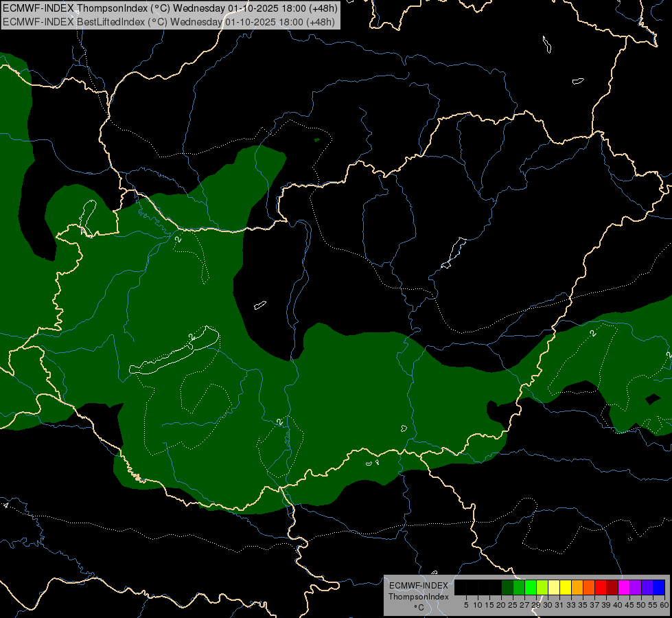Image resolution: width=672 pixels, height=618 pixels.
Task: Choose the magenta 40–45 legend swatch
Action: (624, 587)
